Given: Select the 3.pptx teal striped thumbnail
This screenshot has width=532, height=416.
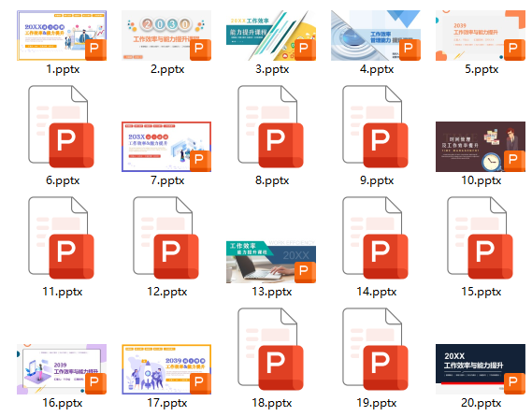Looking at the screenshot, I should [x=271, y=36].
